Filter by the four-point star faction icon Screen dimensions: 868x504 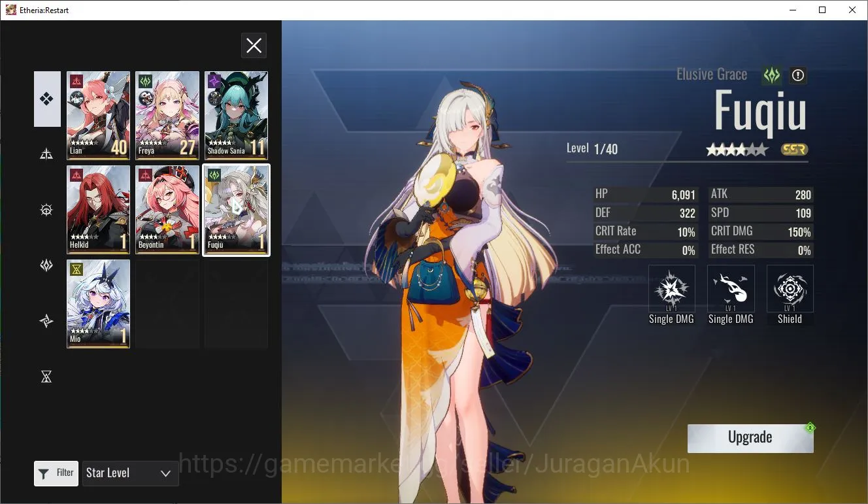[46, 321]
